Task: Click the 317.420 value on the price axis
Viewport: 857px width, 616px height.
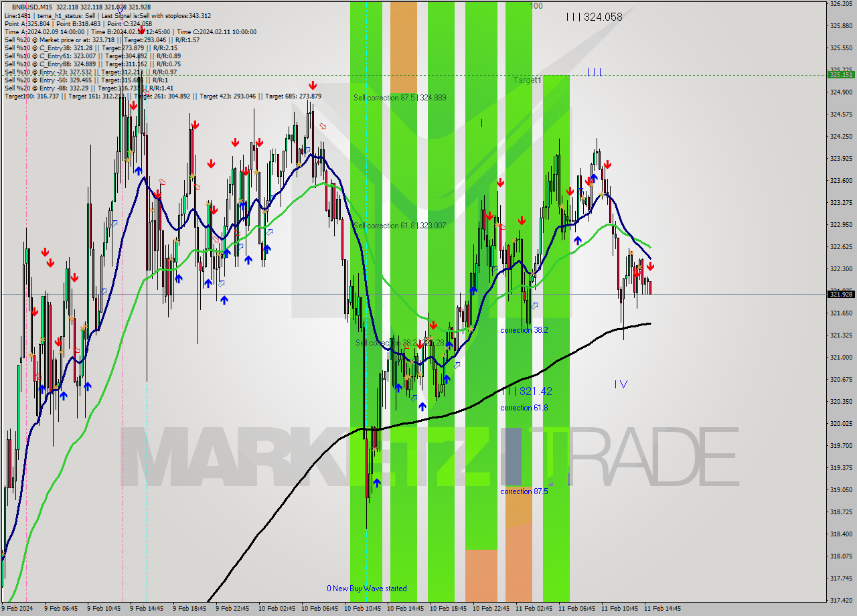Action: pyautogui.click(x=841, y=600)
